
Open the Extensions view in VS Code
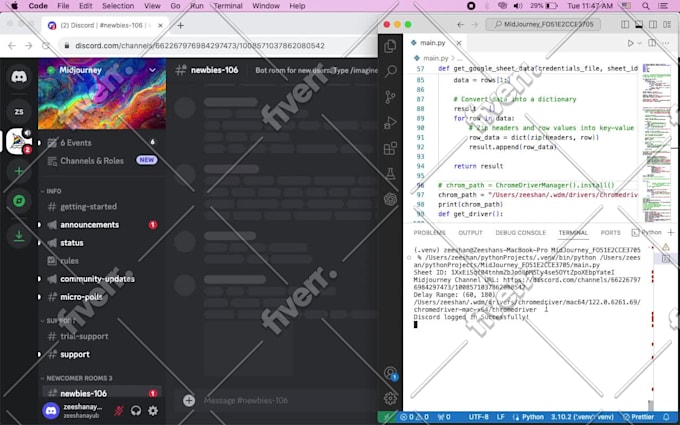(390, 148)
